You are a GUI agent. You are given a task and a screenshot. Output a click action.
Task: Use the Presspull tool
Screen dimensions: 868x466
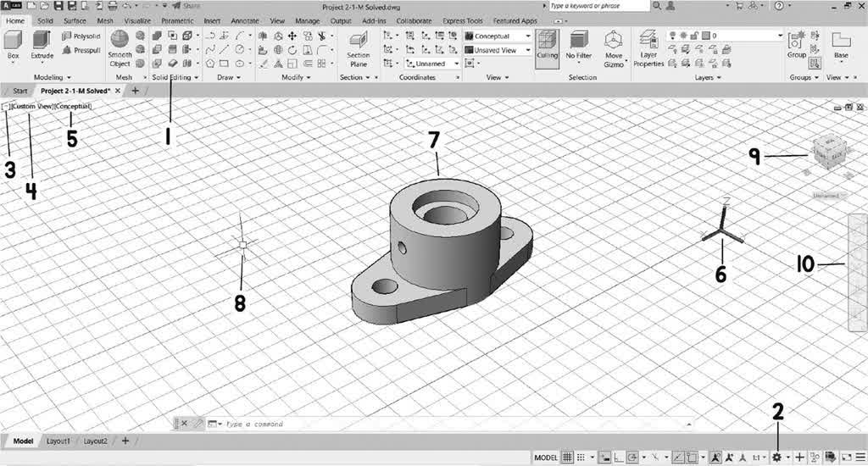81,50
